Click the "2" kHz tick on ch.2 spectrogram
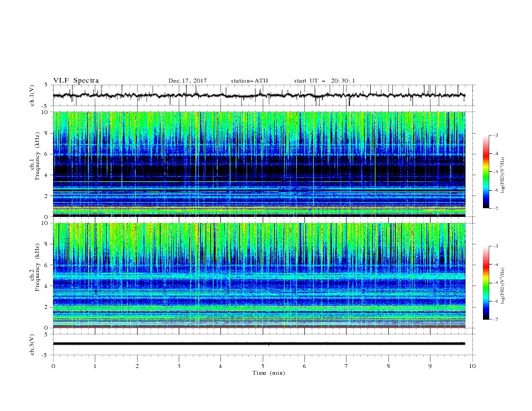 pos(48,307)
